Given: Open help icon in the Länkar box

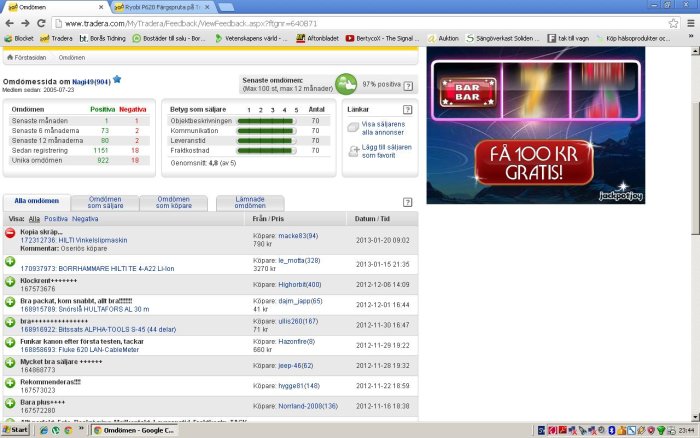Looking at the screenshot, I should (x=407, y=109).
